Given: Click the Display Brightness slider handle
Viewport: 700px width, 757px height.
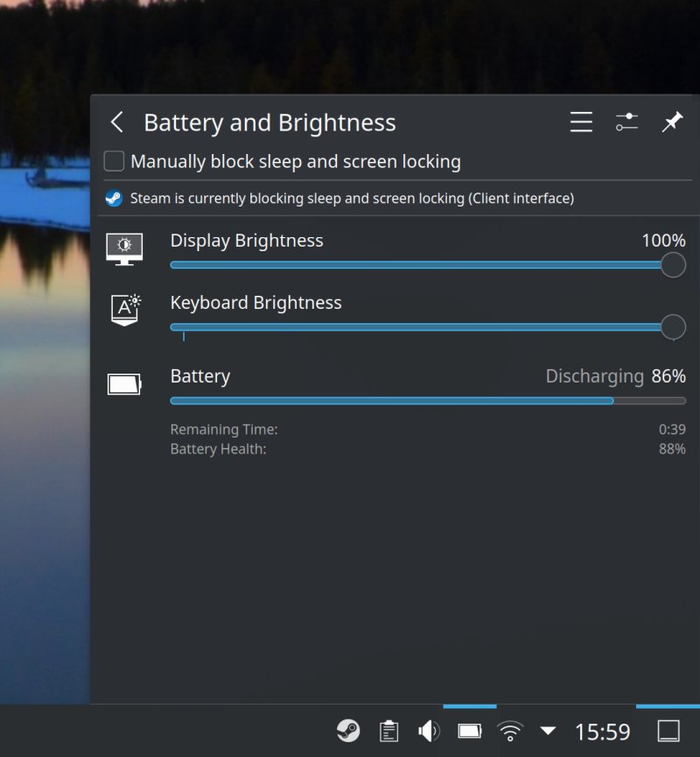Looking at the screenshot, I should coord(672,264).
